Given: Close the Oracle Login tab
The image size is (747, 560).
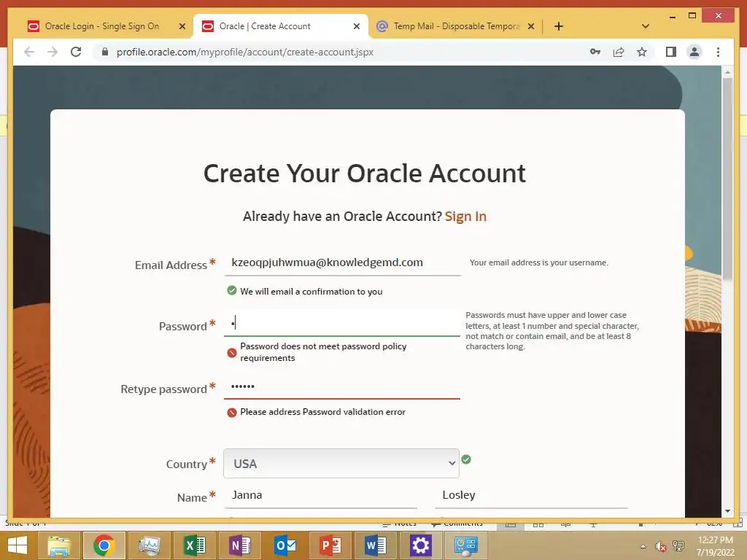Looking at the screenshot, I should pos(182,27).
